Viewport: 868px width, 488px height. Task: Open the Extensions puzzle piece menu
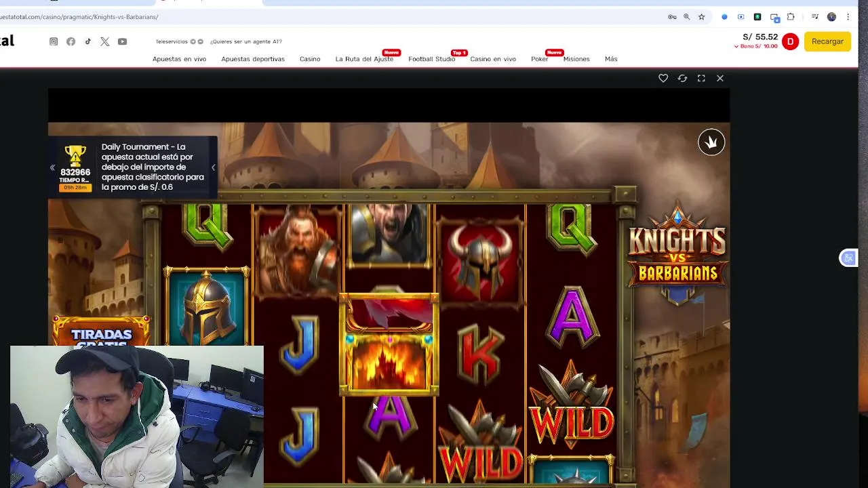click(x=791, y=17)
